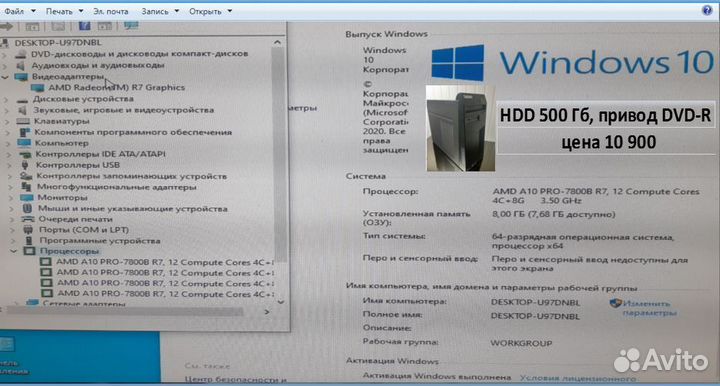720x386 pixels.
Task: Click the Изменить параметры link
Action: 649,308
